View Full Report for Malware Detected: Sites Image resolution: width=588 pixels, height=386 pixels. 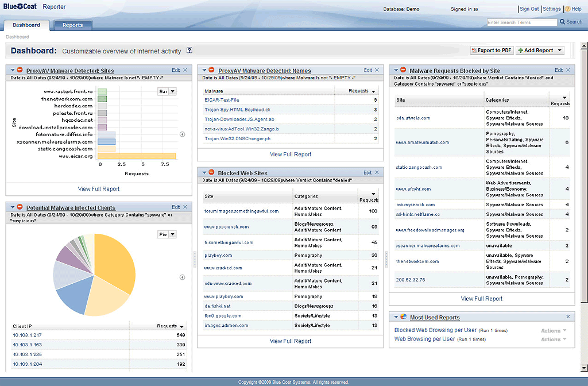click(x=99, y=189)
